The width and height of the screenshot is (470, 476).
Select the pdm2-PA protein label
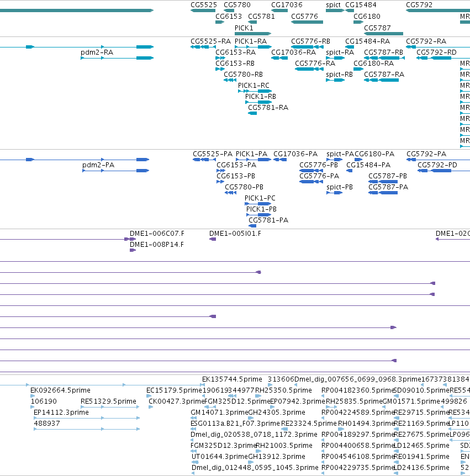pos(98,165)
